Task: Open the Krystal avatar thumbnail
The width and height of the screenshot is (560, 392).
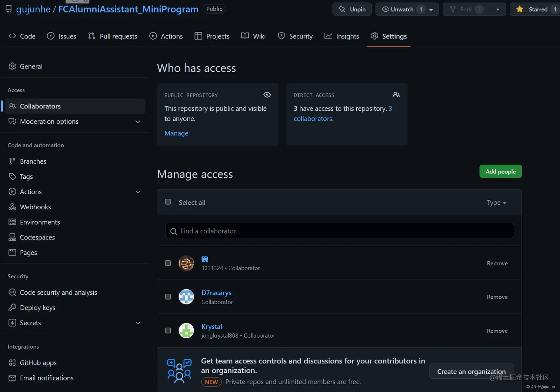Action: [186, 331]
